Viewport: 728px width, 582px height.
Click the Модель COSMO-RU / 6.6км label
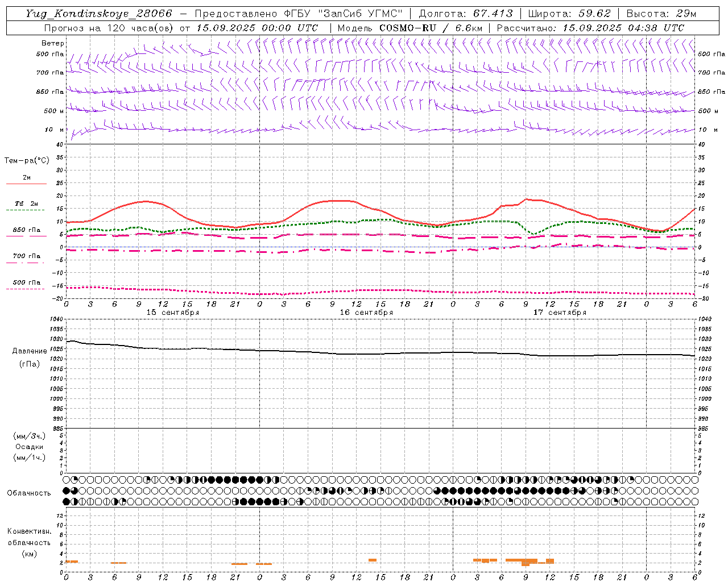409,28
